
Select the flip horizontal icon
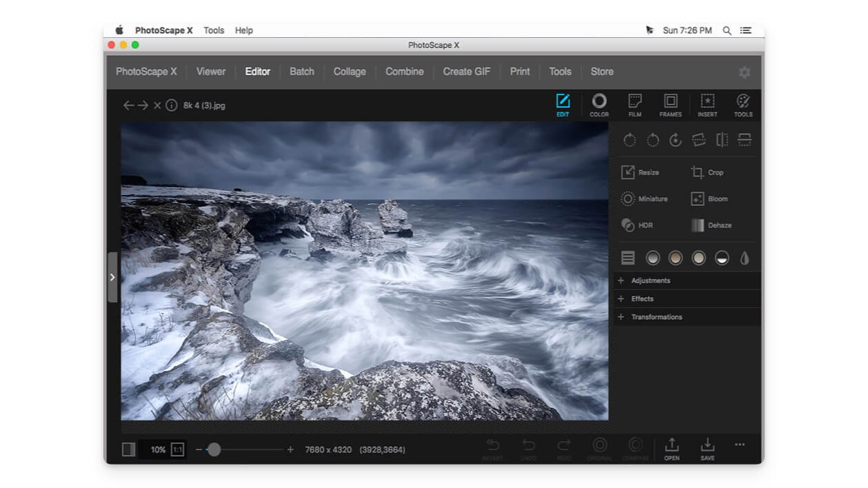(720, 140)
